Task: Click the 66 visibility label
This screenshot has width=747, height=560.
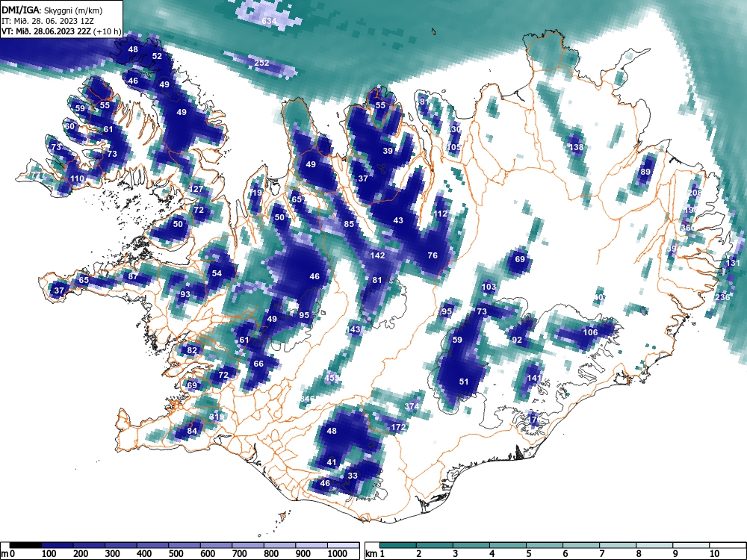Action: tap(258, 364)
